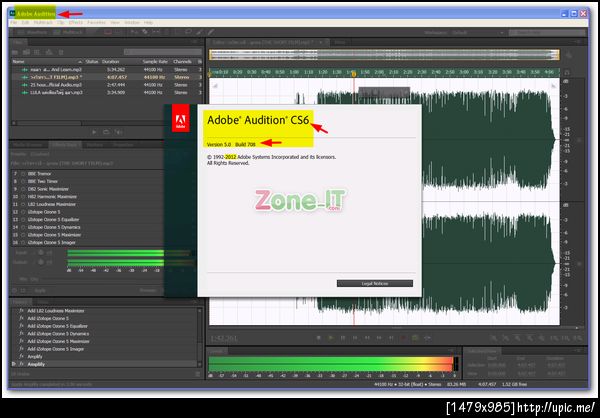Toggle power for BBE Tremor effect slot

(x=23, y=174)
